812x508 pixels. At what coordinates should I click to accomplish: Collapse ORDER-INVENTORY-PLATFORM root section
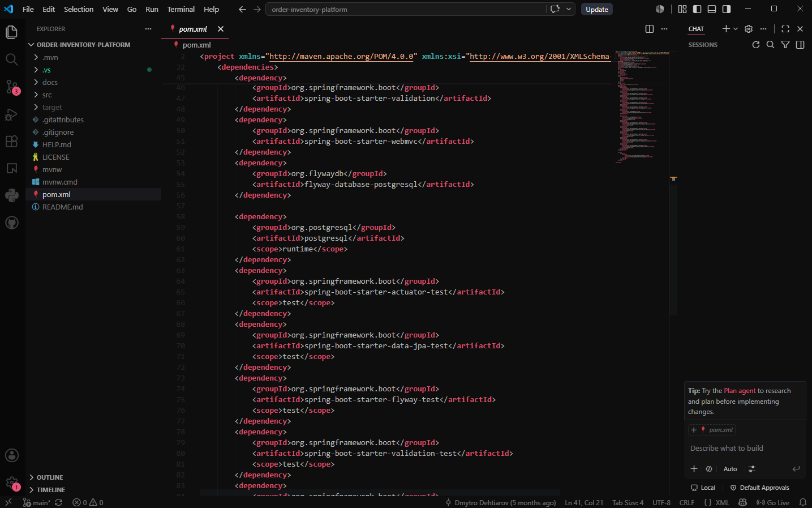click(93, 45)
